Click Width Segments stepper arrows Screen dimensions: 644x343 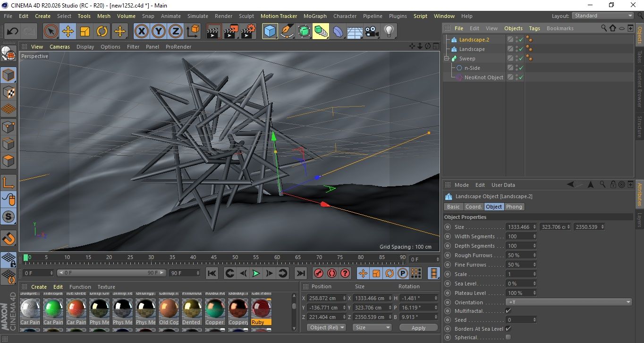[534, 236]
